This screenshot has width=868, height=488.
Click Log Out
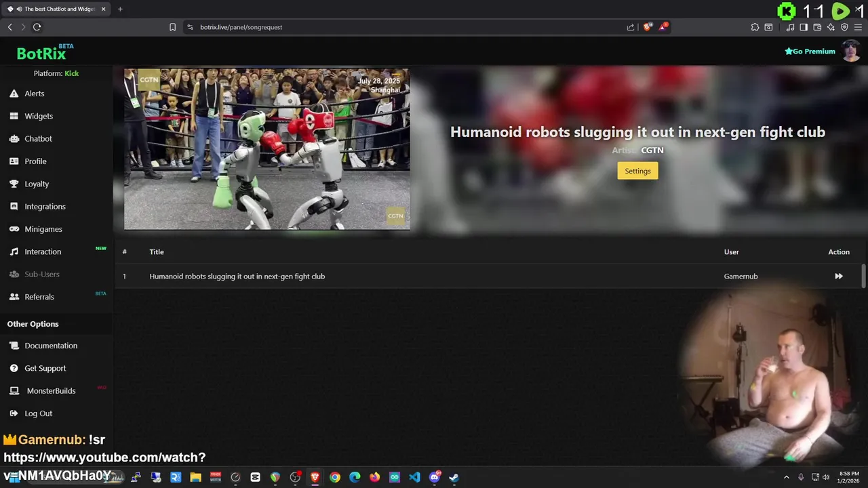38,413
